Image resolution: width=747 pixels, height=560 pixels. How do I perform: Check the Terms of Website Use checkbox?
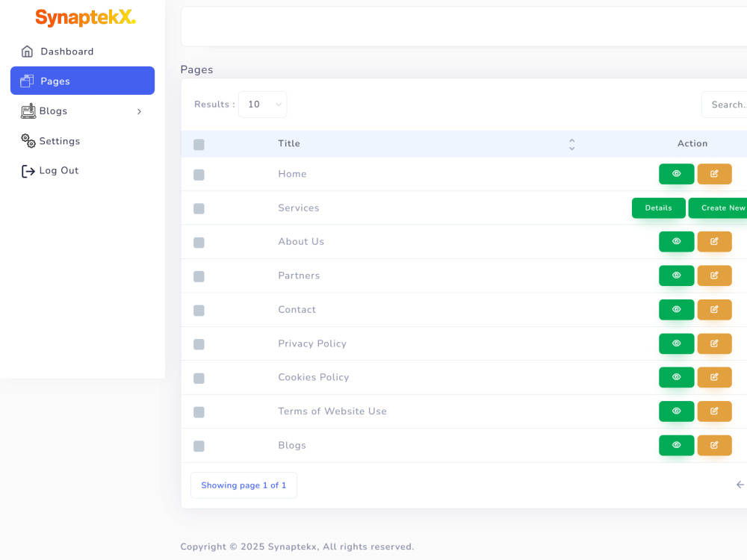199,412
